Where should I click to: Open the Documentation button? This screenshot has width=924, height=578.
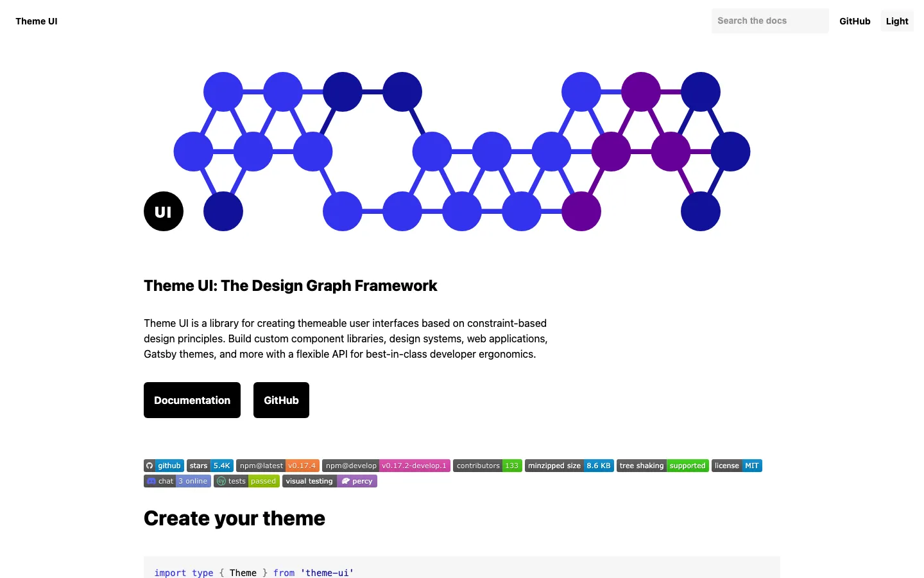pos(192,400)
